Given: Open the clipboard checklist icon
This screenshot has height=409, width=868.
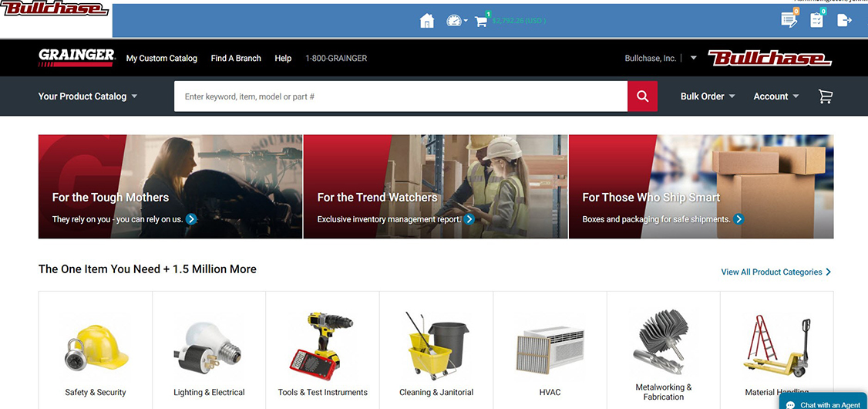Looking at the screenshot, I should [816, 21].
